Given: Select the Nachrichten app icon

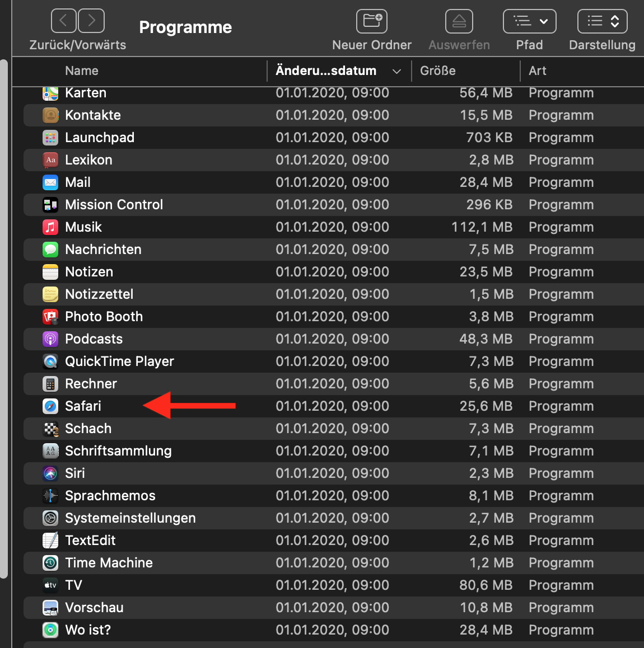Looking at the screenshot, I should click(x=50, y=250).
